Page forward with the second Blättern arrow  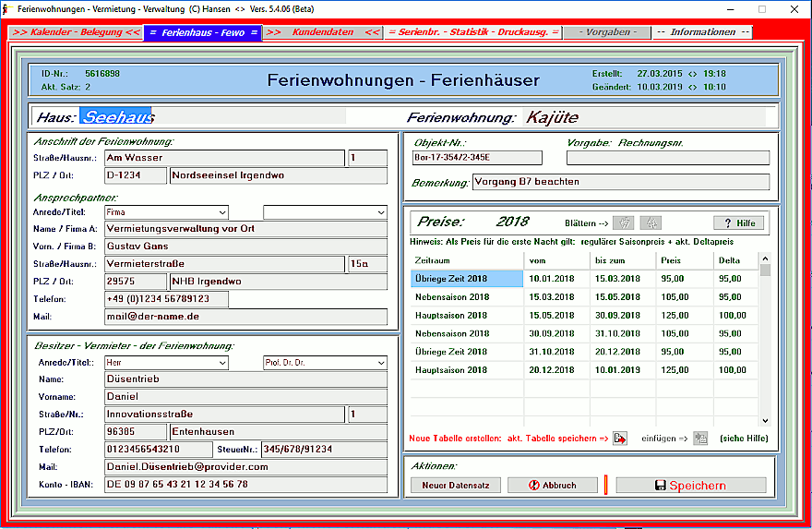pyautogui.click(x=651, y=222)
